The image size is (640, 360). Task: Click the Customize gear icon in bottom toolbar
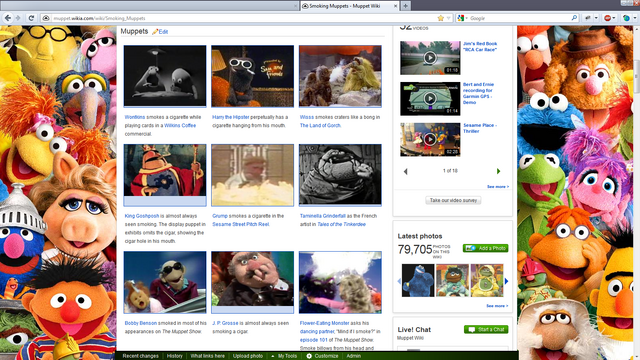(309, 356)
